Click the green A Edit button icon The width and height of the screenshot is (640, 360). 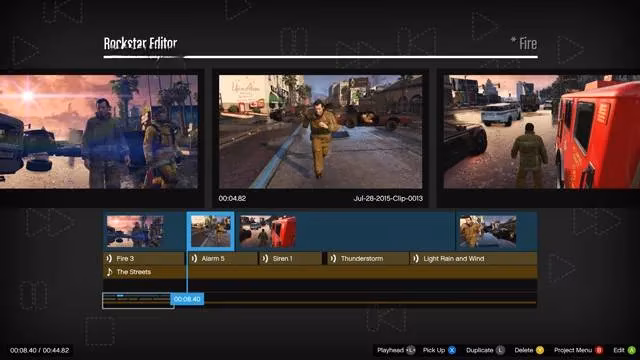[631, 350]
